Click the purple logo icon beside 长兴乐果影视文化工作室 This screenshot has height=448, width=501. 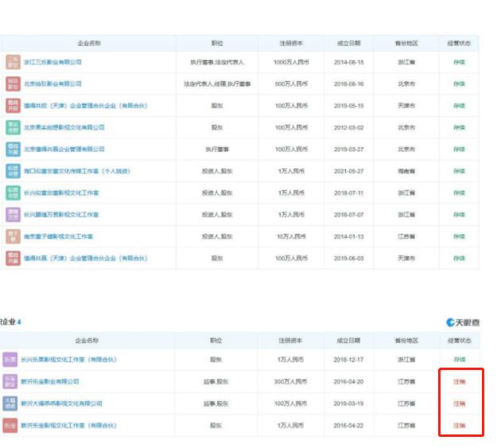click(x=10, y=360)
